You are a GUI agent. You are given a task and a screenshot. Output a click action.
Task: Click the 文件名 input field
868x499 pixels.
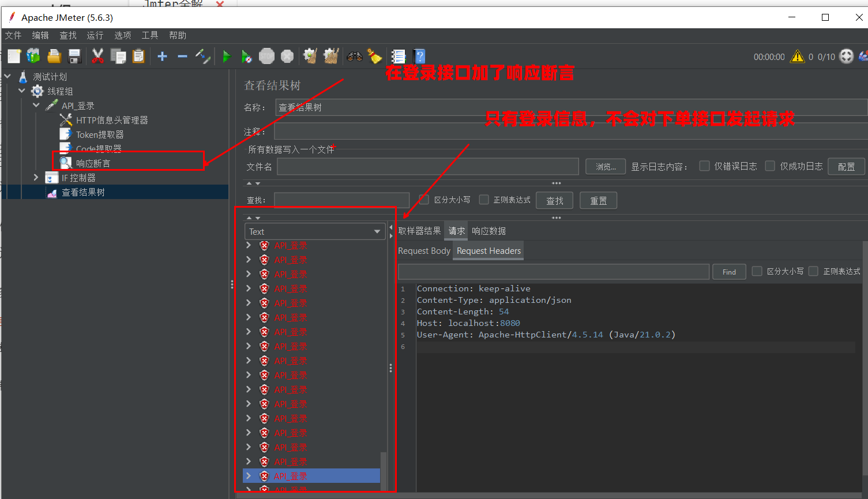pyautogui.click(x=427, y=167)
